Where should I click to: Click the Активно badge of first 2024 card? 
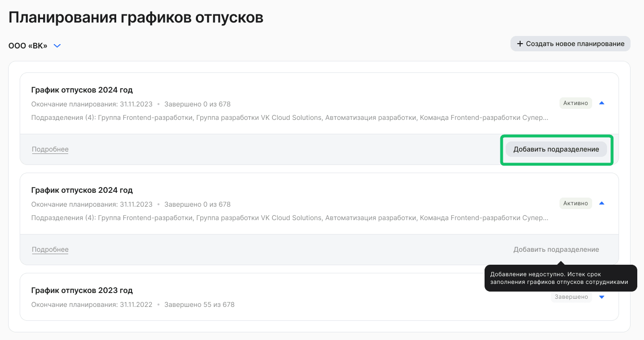[576, 103]
